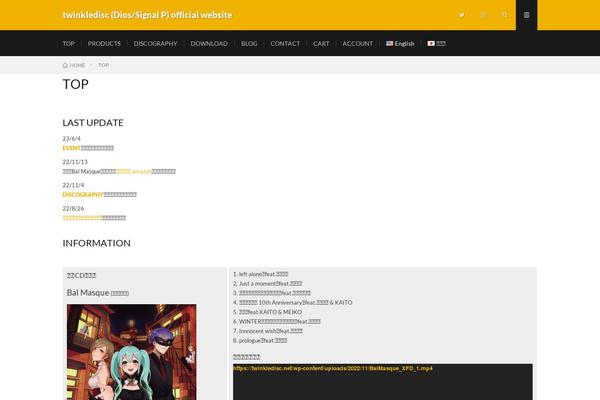Open the search magnifier icon
The width and height of the screenshot is (600, 400).
click(505, 15)
